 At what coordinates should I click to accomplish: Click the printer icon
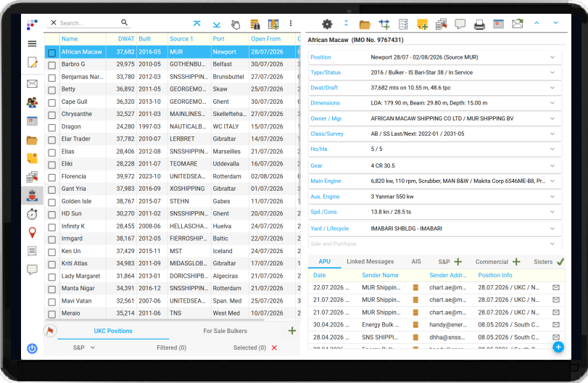pos(479,25)
